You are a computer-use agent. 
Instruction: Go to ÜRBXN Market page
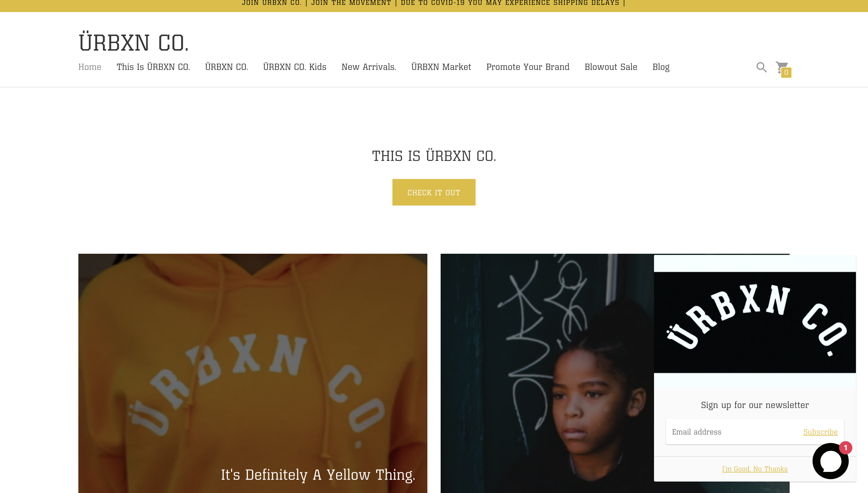coord(441,67)
